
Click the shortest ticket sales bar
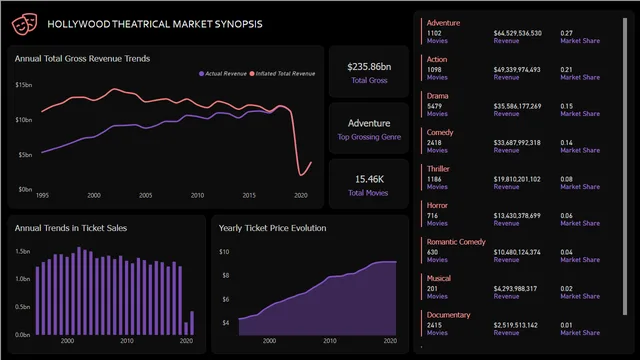186,329
